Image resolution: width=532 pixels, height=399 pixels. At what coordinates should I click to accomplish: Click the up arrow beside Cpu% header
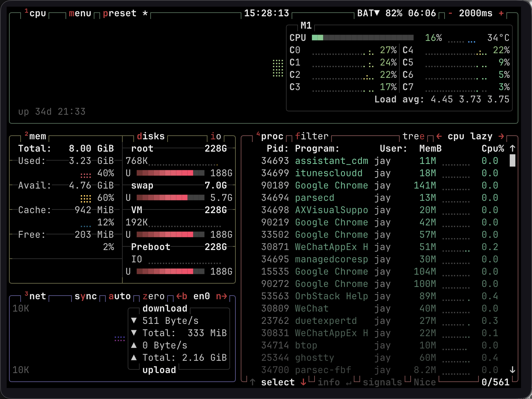[512, 149]
